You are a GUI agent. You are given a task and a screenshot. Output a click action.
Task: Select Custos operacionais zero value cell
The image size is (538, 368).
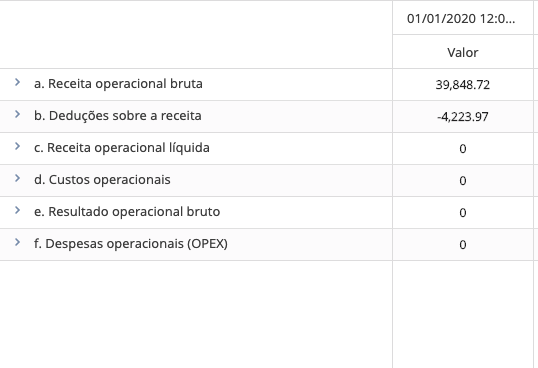point(463,180)
